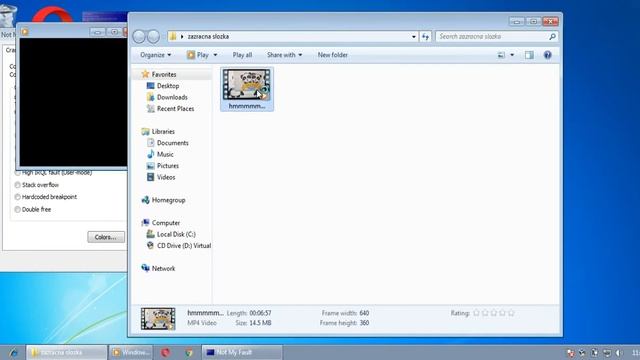This screenshot has width=640, height=360.
Task: Open the Opera desktop shortcut icon
Action: [x=52, y=15]
